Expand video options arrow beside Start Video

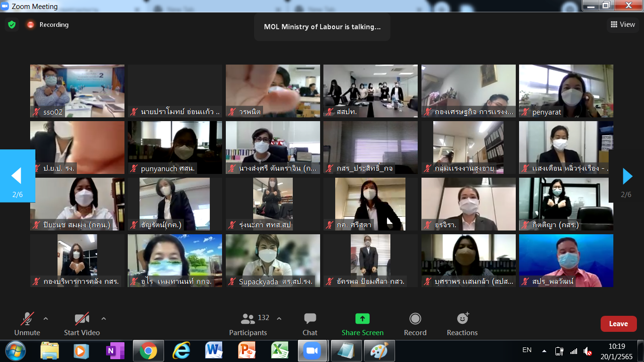[104, 319]
